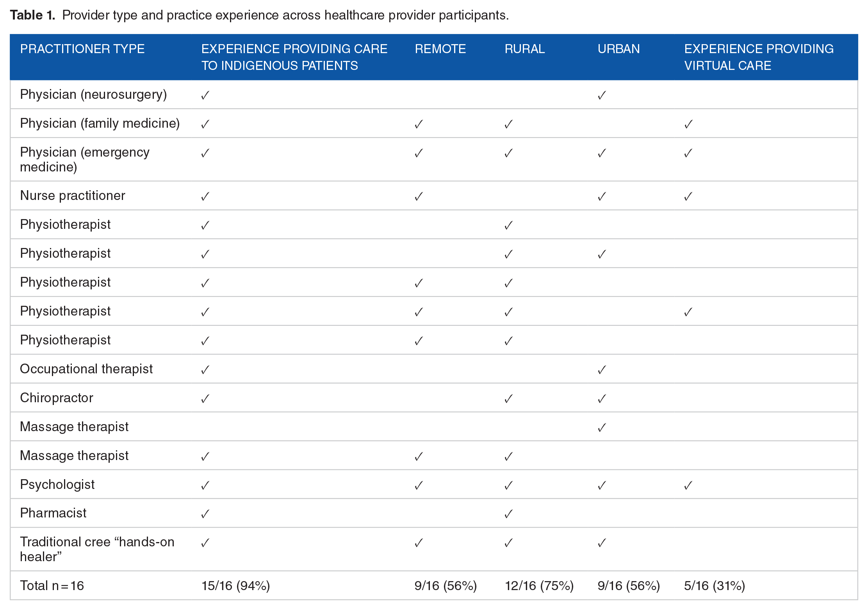Select the Rural checkmark in Pharmacist row
868x610 pixels.
pos(508,514)
